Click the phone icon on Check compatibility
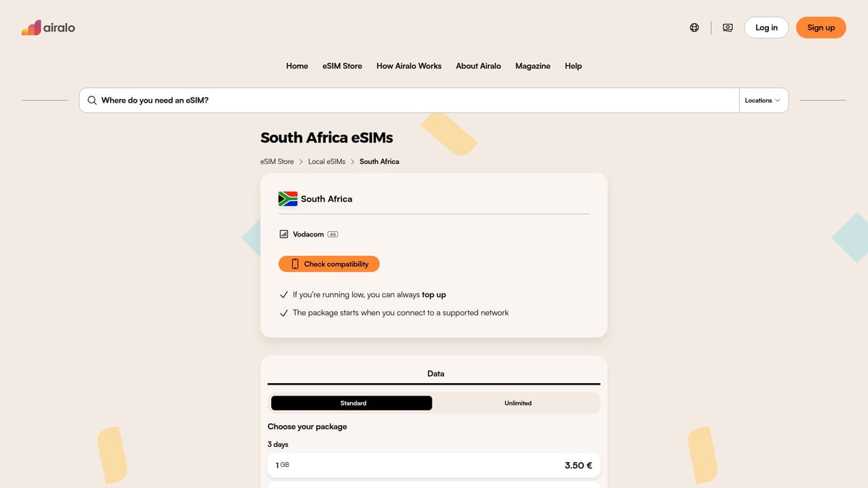The image size is (868, 488). 296,263
